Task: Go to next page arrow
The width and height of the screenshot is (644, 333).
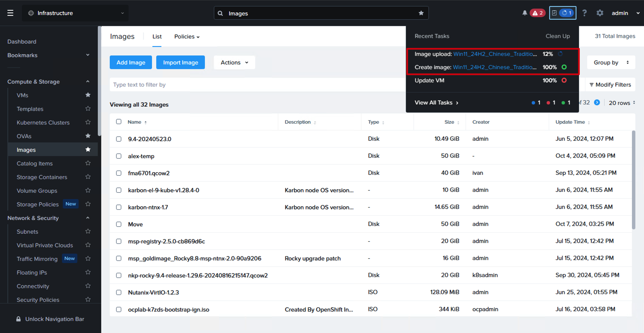Action: pos(597,102)
